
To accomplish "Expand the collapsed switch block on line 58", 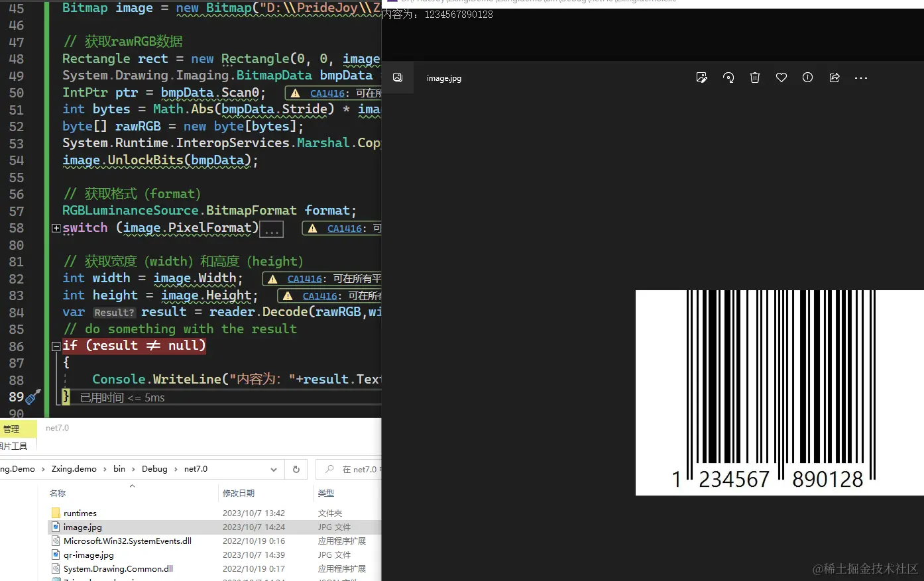I will [56, 229].
